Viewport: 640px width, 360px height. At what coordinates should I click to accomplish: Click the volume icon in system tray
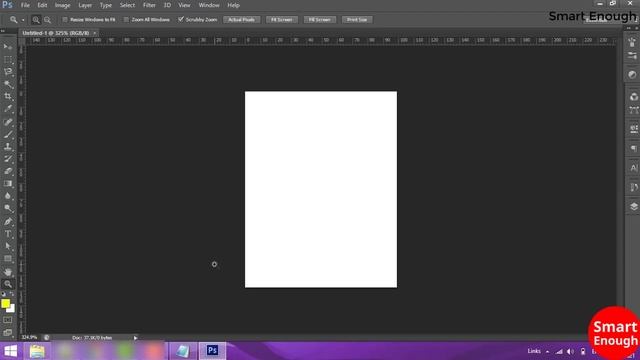[x=571, y=351]
